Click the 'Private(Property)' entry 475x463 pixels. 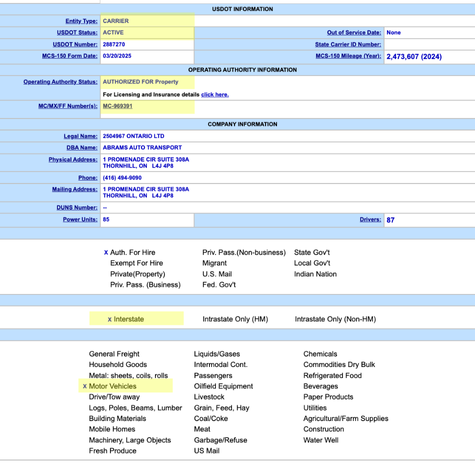[138, 274]
